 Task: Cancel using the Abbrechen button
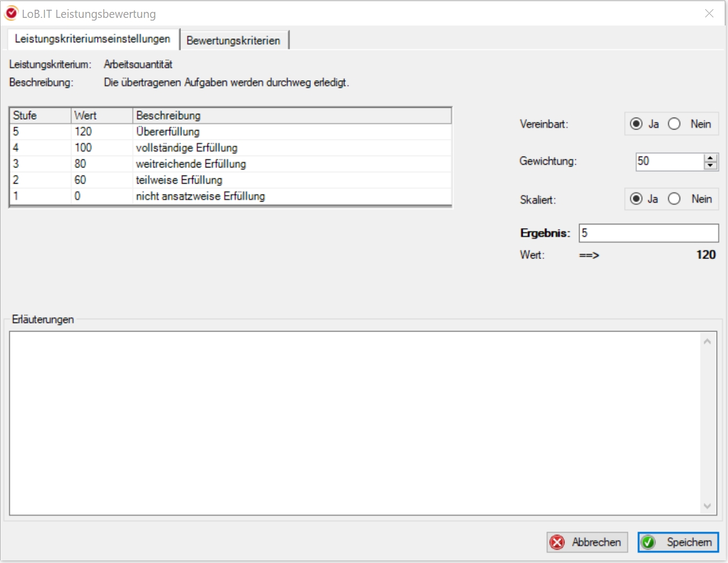click(587, 542)
